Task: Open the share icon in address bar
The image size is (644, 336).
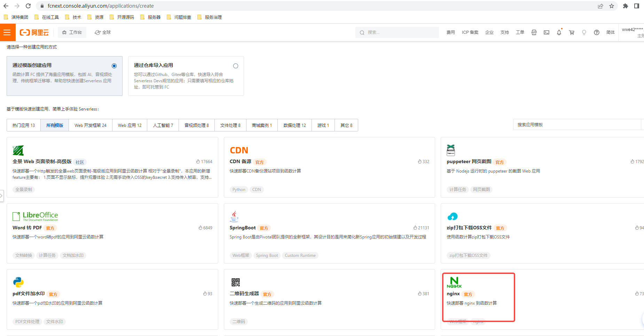Action: point(600,6)
